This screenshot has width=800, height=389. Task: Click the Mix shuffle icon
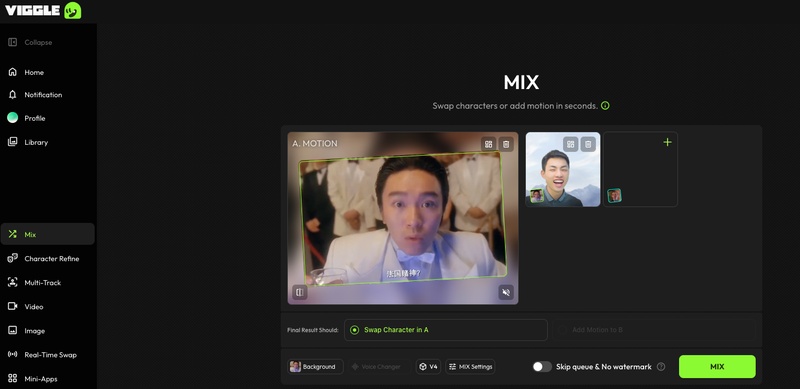[x=12, y=234]
